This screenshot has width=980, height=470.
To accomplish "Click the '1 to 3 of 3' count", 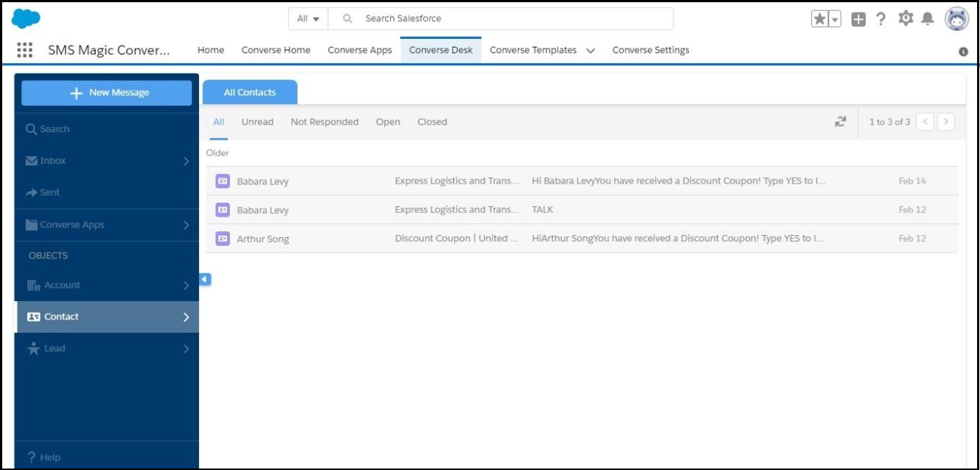I will [889, 122].
